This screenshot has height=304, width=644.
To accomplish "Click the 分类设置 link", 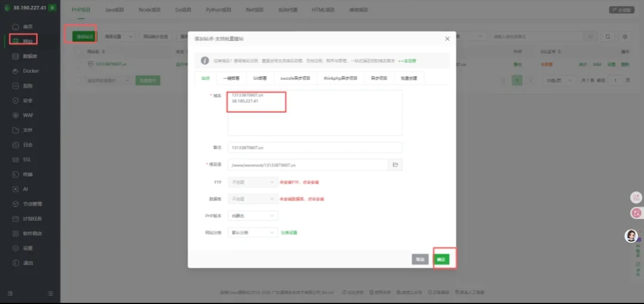I will pos(289,232).
